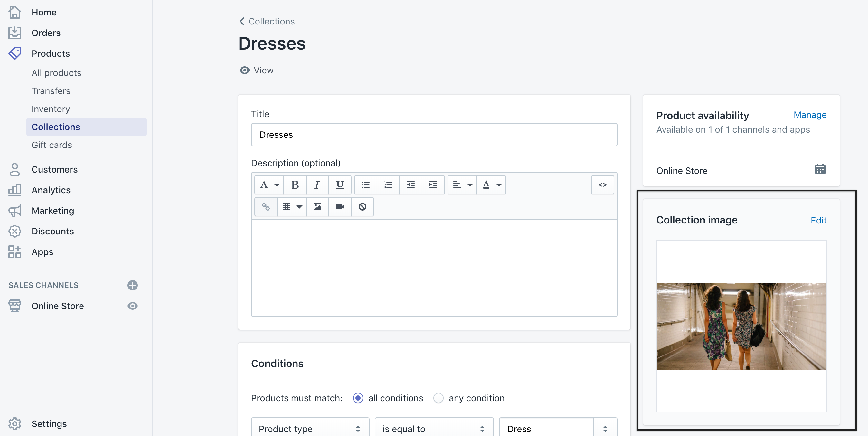The height and width of the screenshot is (436, 868).
Task: Select the 'all conditions' radio button
Action: click(x=358, y=398)
